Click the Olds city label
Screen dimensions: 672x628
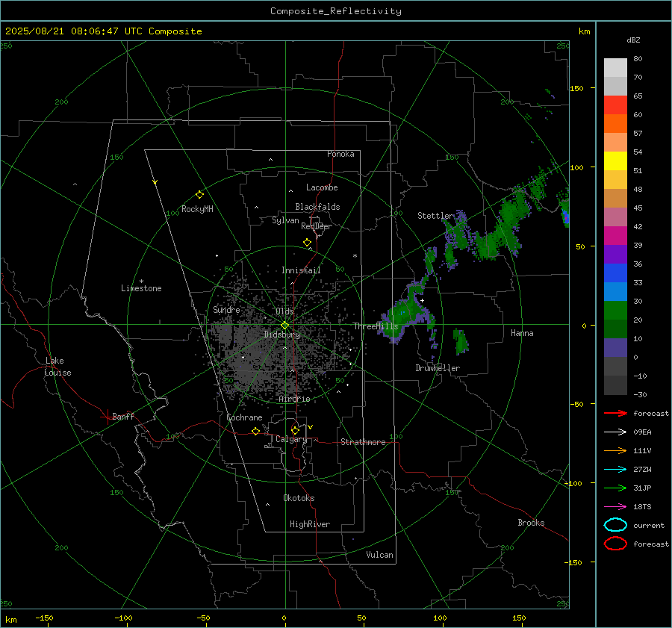click(x=284, y=311)
